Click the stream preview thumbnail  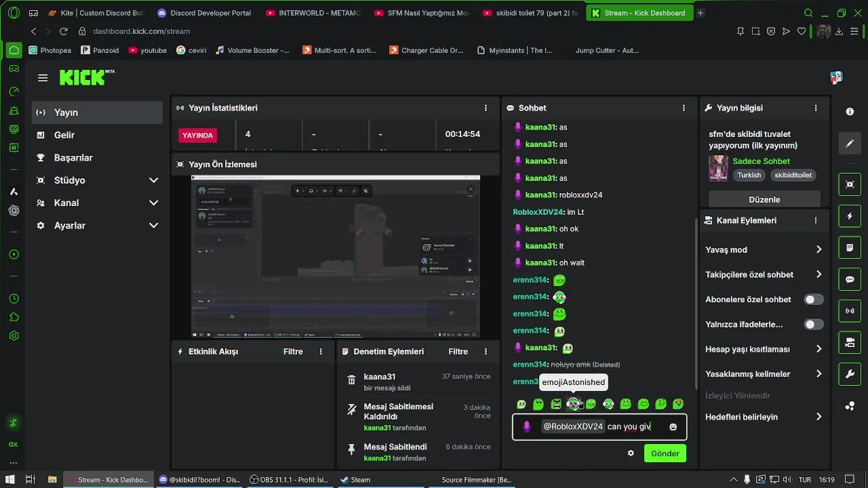336,257
